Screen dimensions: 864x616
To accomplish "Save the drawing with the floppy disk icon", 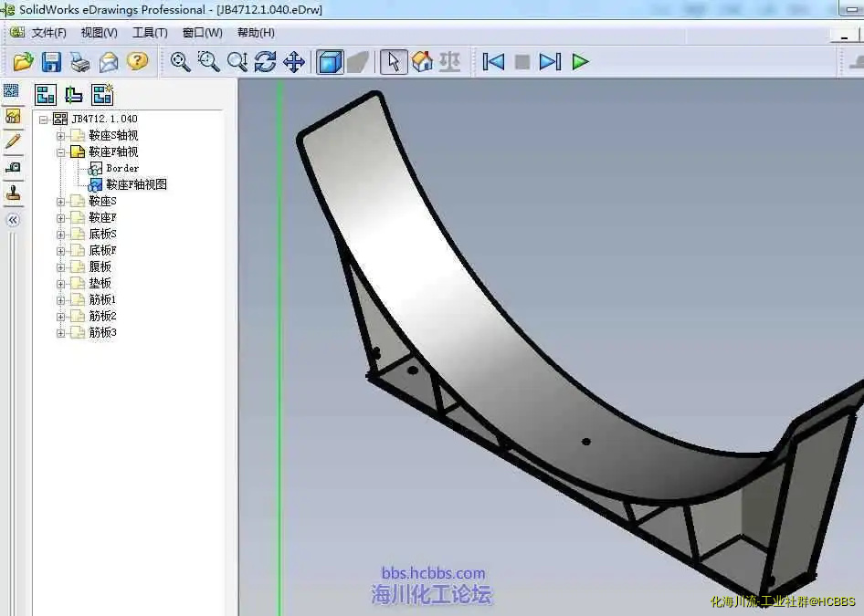I will click(x=51, y=62).
